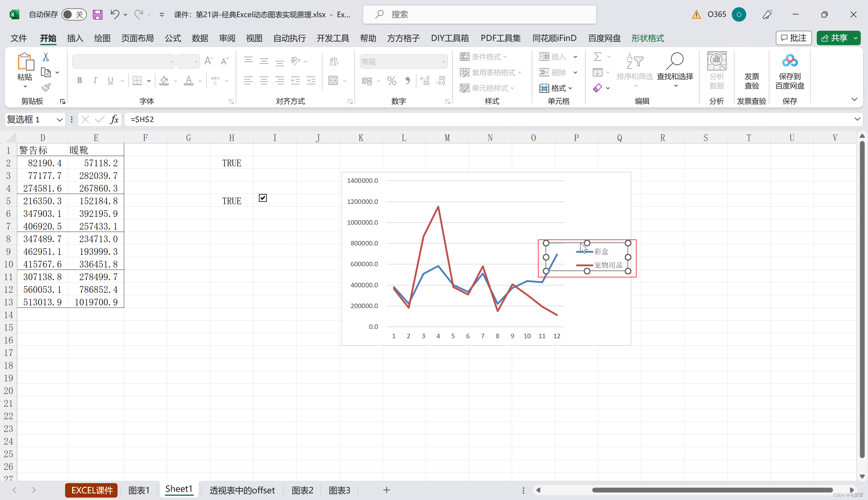The image size is (868, 500).
Task: Click the 批注 comments button
Action: pyautogui.click(x=794, y=38)
